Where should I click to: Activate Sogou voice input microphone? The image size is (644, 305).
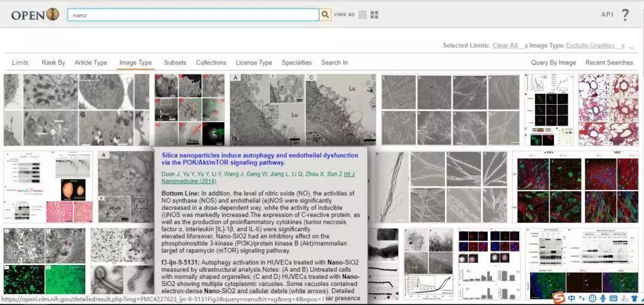pos(603,298)
